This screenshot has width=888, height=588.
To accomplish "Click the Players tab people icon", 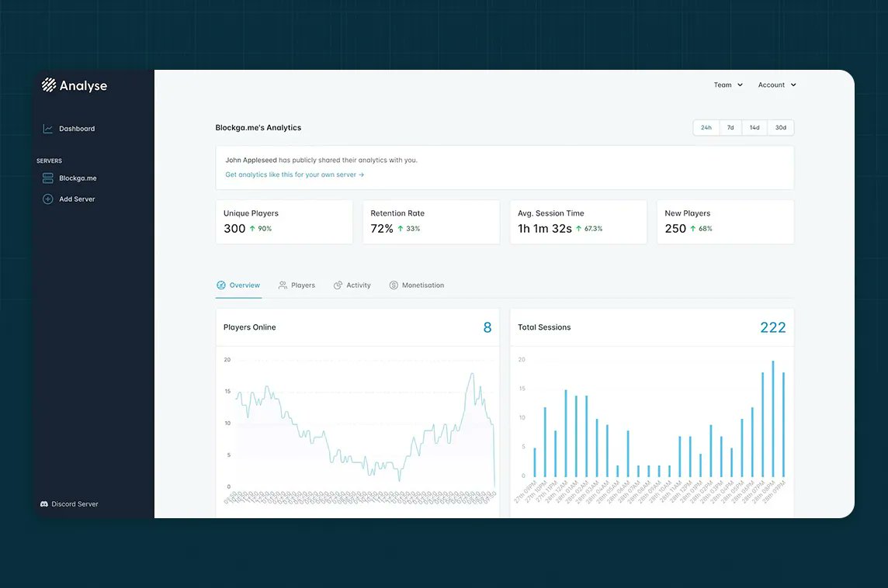I will tap(283, 285).
